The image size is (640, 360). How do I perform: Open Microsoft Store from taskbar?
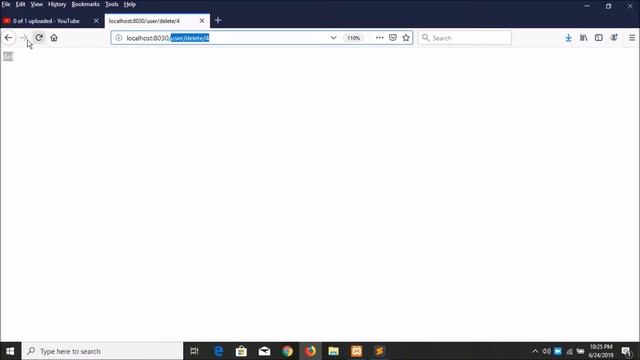(241, 351)
